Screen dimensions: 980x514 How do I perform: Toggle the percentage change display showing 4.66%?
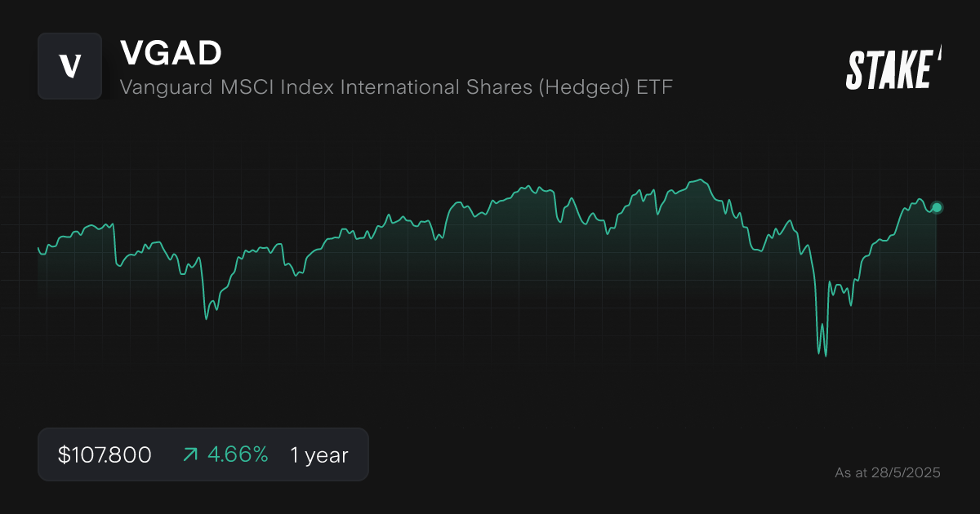238,454
